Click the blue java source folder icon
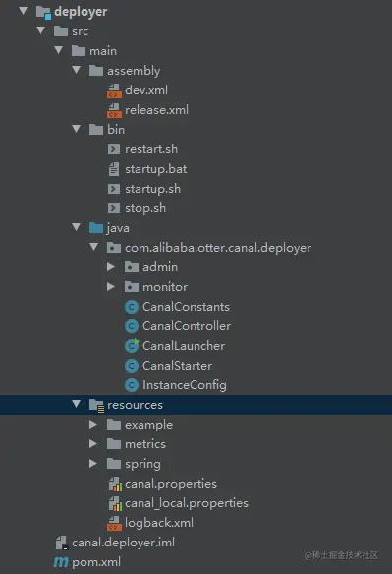392x574 pixels. coord(96,228)
